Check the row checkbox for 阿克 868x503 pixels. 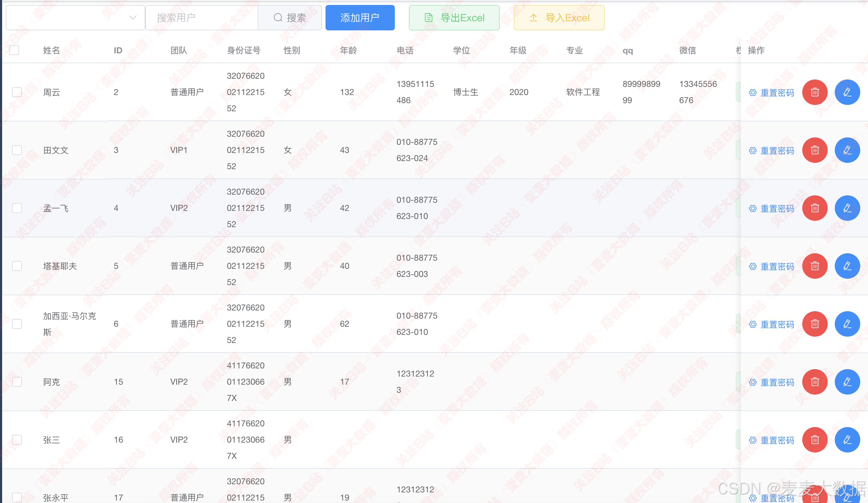click(17, 382)
